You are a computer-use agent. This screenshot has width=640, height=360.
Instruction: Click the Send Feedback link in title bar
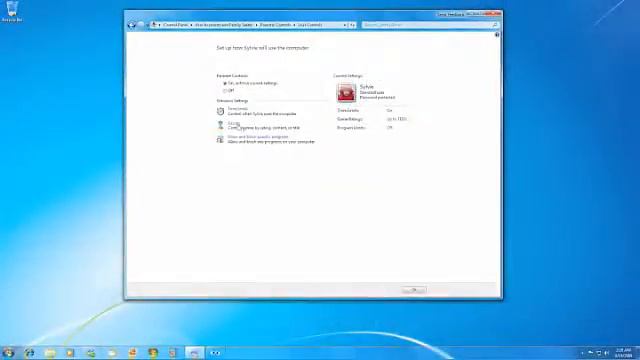point(451,14)
